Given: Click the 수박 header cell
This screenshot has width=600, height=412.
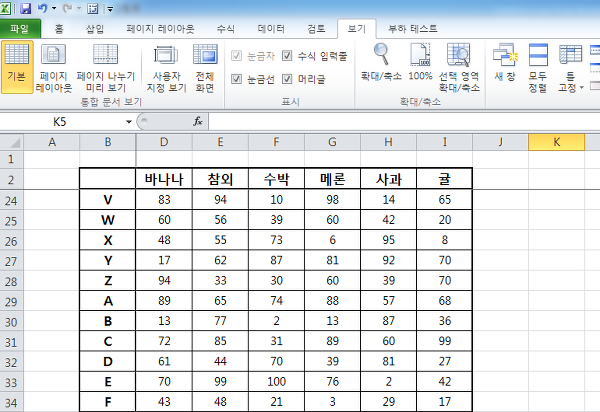Looking at the screenshot, I should (x=276, y=179).
